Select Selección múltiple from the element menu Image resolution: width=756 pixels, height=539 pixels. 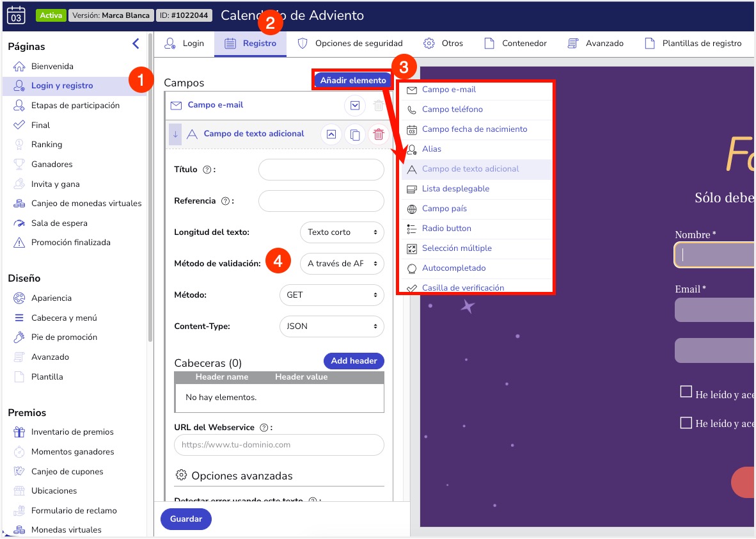477,248
